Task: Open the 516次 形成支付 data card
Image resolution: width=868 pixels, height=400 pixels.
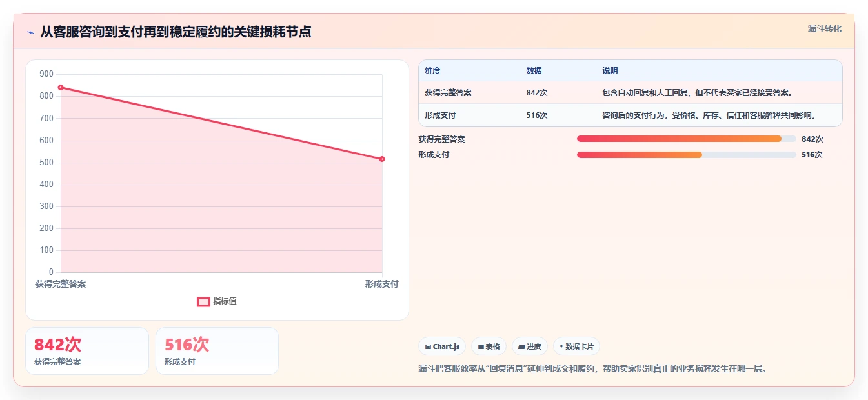Action: click(217, 351)
